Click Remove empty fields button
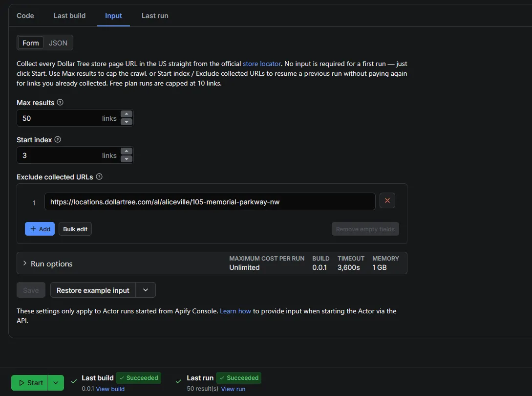532x396 pixels. click(365, 229)
